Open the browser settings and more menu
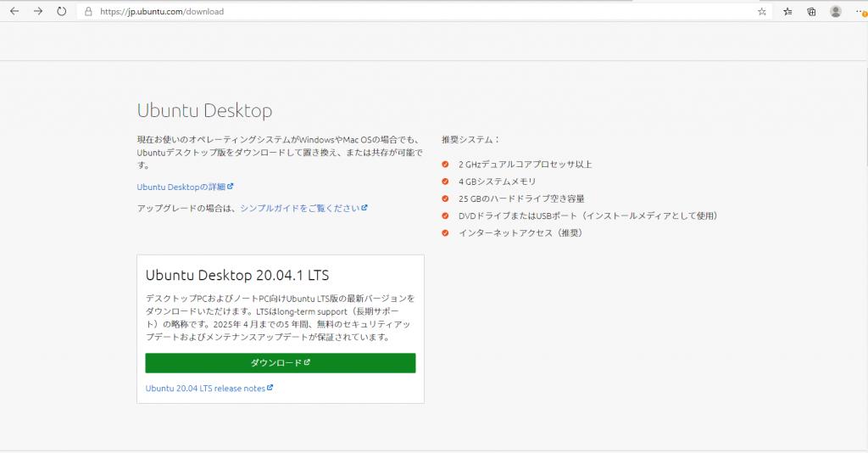 [861, 11]
